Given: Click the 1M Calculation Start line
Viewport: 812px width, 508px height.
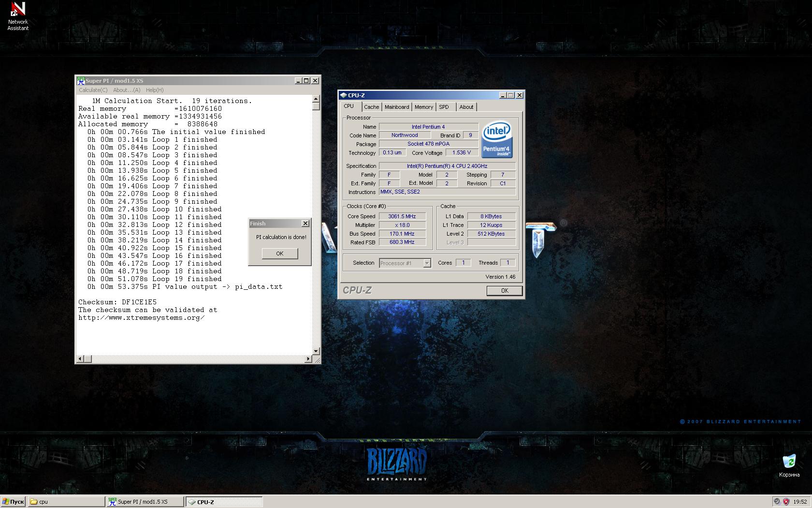Looking at the screenshot, I should (172, 101).
